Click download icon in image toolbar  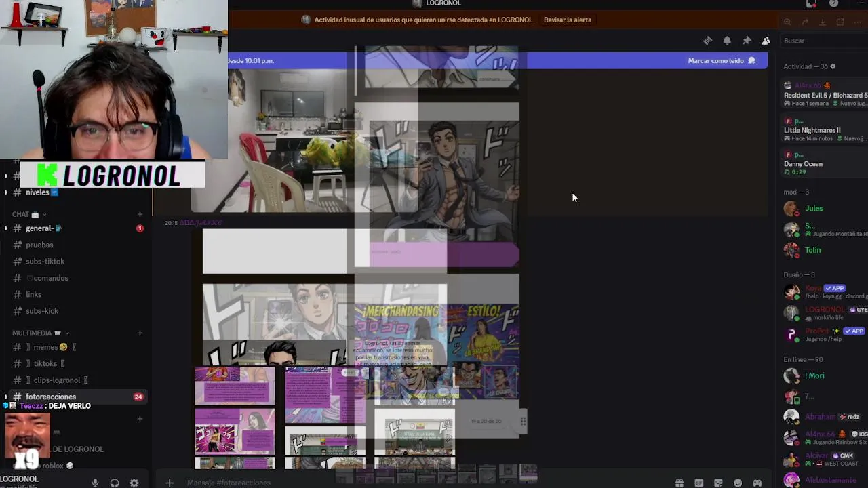(823, 22)
